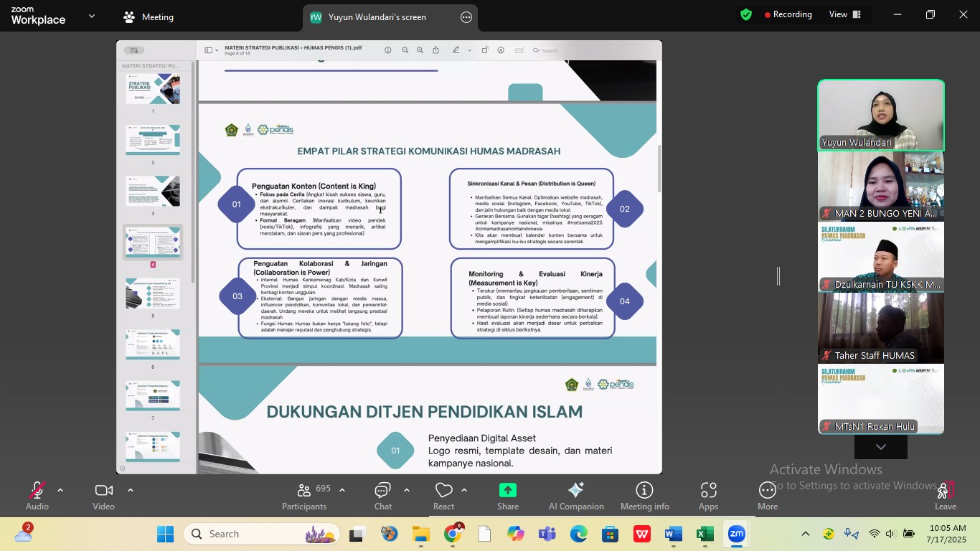Click the Leave button

[946, 495]
